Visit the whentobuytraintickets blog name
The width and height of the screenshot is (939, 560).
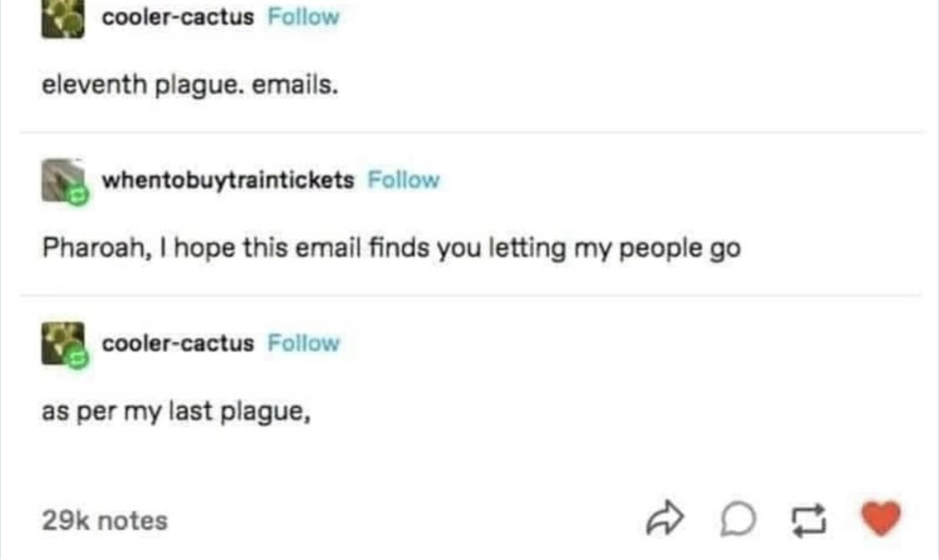[x=228, y=179]
